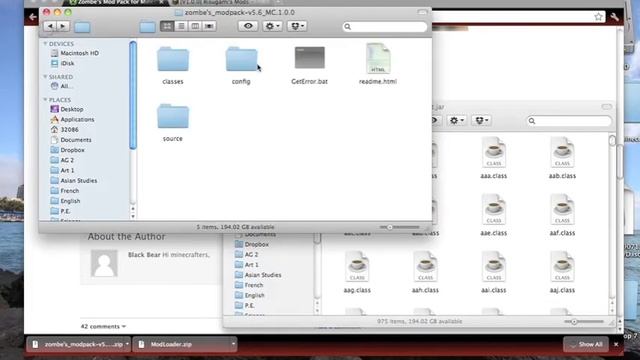Click the Quick Look eye button
The width and height of the screenshot is (640, 360).
click(x=248, y=26)
